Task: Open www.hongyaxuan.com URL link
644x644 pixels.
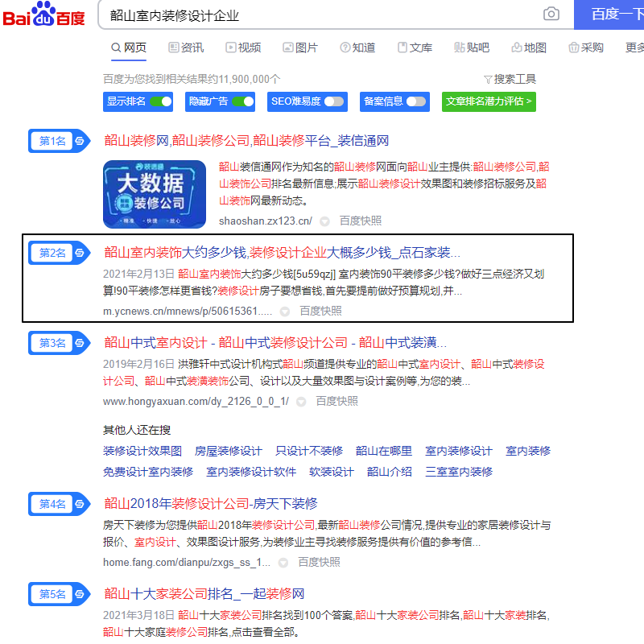Action: (x=196, y=401)
